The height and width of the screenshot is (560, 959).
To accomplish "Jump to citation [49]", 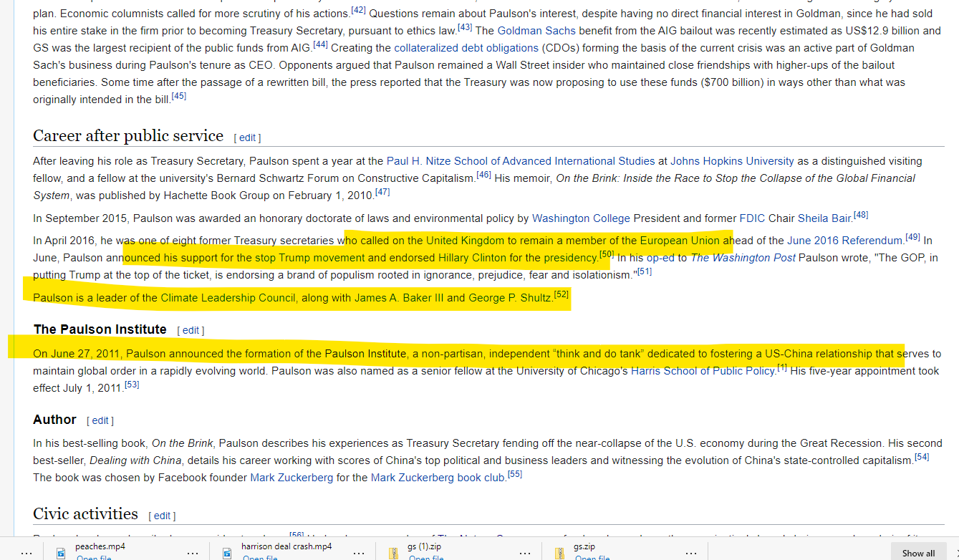I will 913,237.
